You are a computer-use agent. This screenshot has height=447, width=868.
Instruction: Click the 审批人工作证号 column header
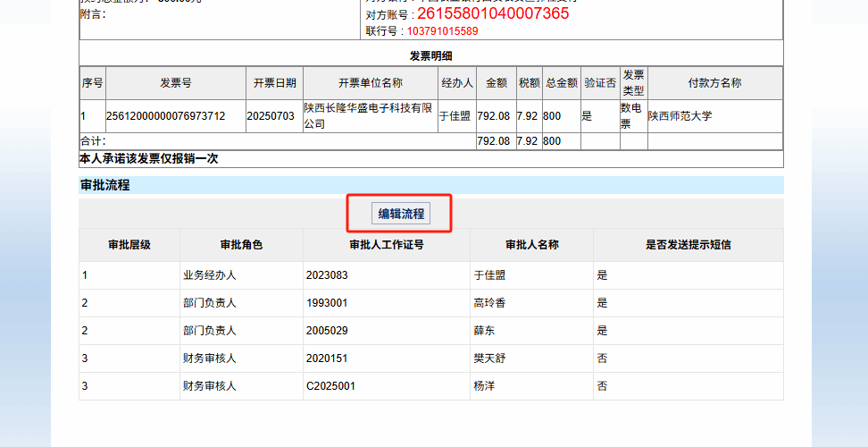(x=386, y=245)
